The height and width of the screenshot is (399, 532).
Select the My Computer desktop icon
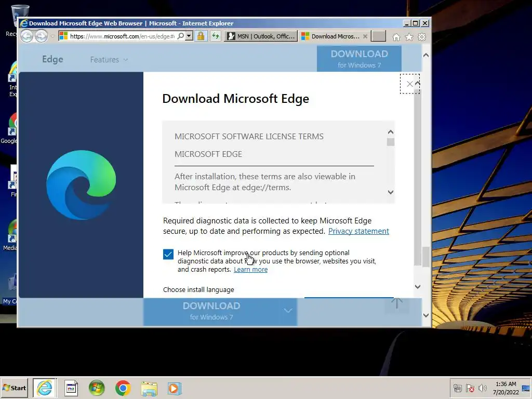[x=10, y=289]
